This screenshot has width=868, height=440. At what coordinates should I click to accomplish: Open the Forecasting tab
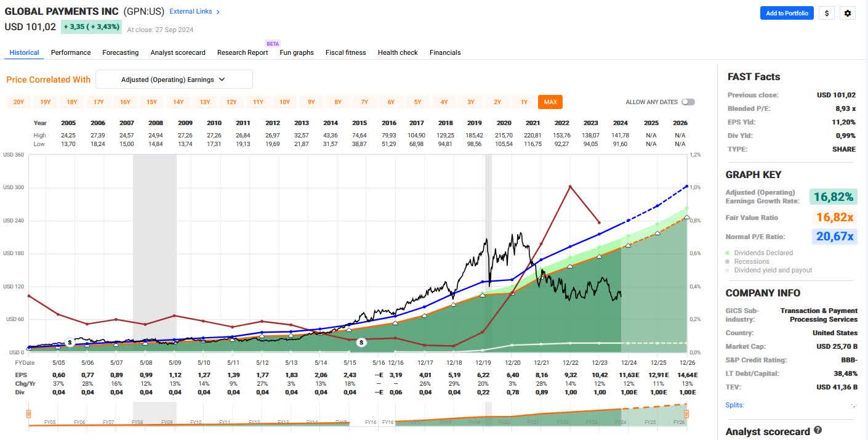click(120, 52)
